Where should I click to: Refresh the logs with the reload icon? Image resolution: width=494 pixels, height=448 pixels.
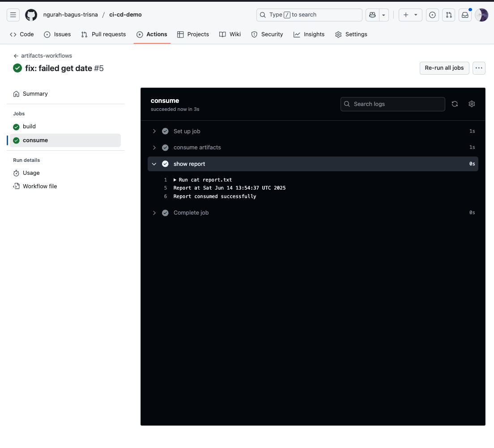[455, 104]
